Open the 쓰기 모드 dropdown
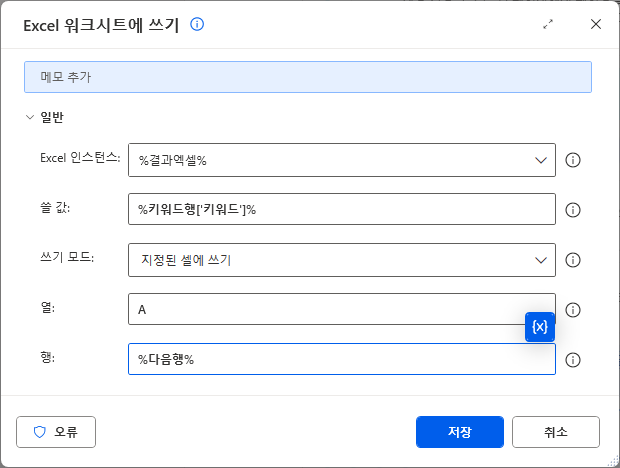Viewport: 620px width, 468px height. [342, 260]
